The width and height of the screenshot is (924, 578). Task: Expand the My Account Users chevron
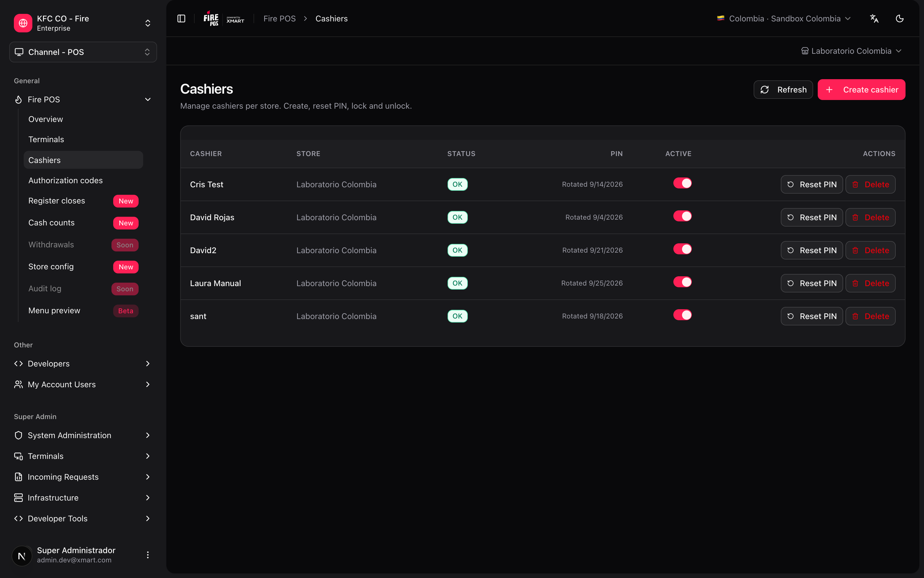pyautogui.click(x=148, y=384)
